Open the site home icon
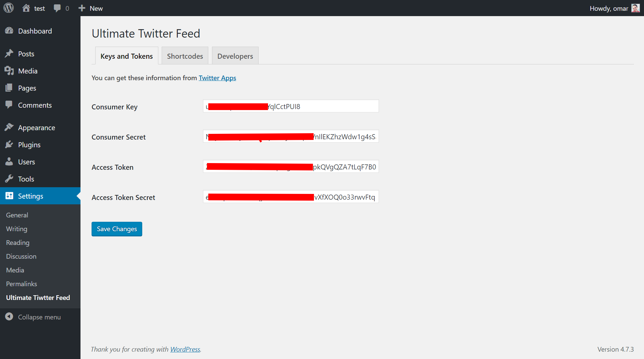644x359 pixels. (x=26, y=8)
